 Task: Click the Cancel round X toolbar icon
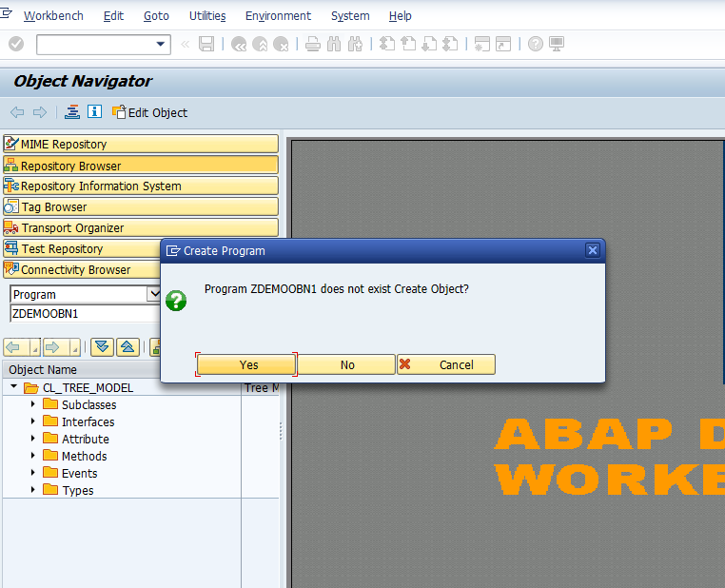[281, 44]
